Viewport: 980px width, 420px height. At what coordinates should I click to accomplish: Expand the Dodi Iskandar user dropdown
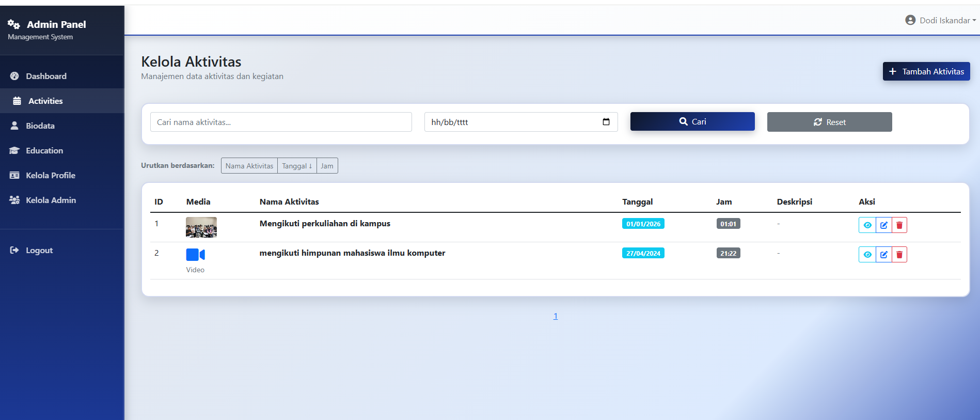click(x=940, y=20)
